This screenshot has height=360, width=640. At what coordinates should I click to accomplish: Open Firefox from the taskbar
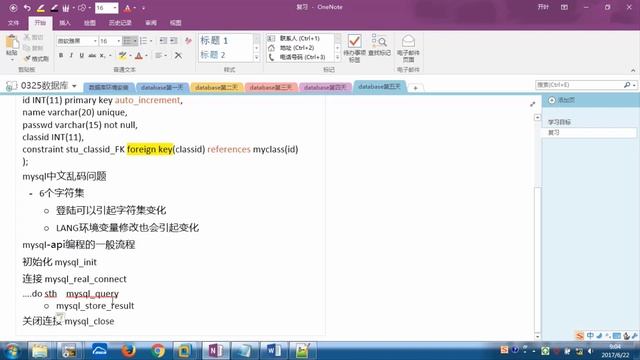click(129, 351)
